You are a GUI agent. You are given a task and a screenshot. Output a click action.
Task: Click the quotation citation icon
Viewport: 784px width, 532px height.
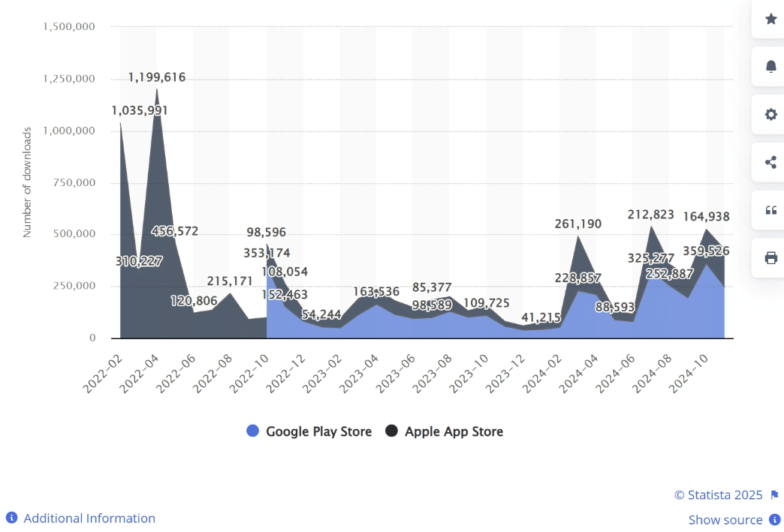(x=770, y=210)
